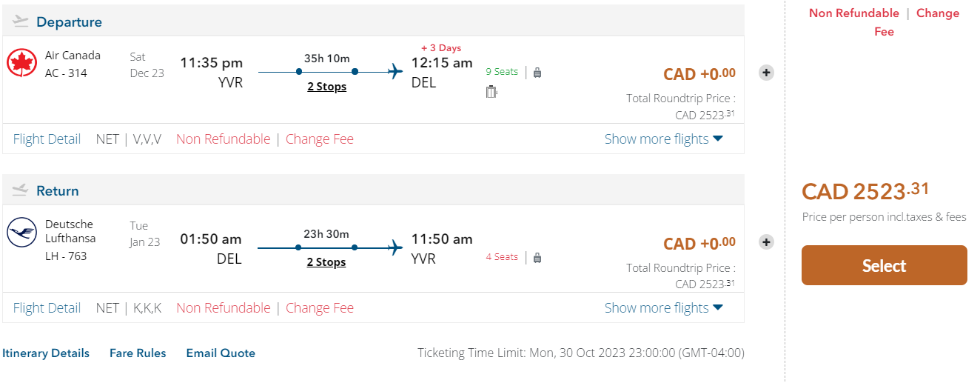Click the Email Quote link
This screenshot has height=383, width=980.
point(221,353)
